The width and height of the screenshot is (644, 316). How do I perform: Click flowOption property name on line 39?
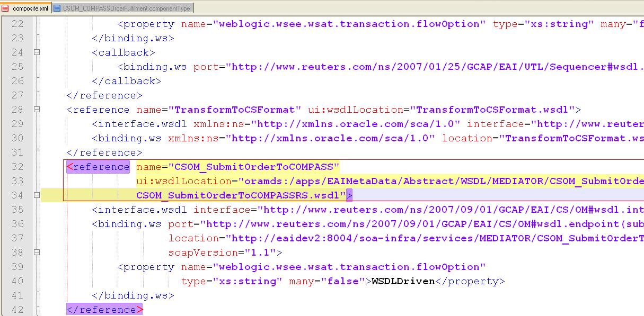coord(349,267)
